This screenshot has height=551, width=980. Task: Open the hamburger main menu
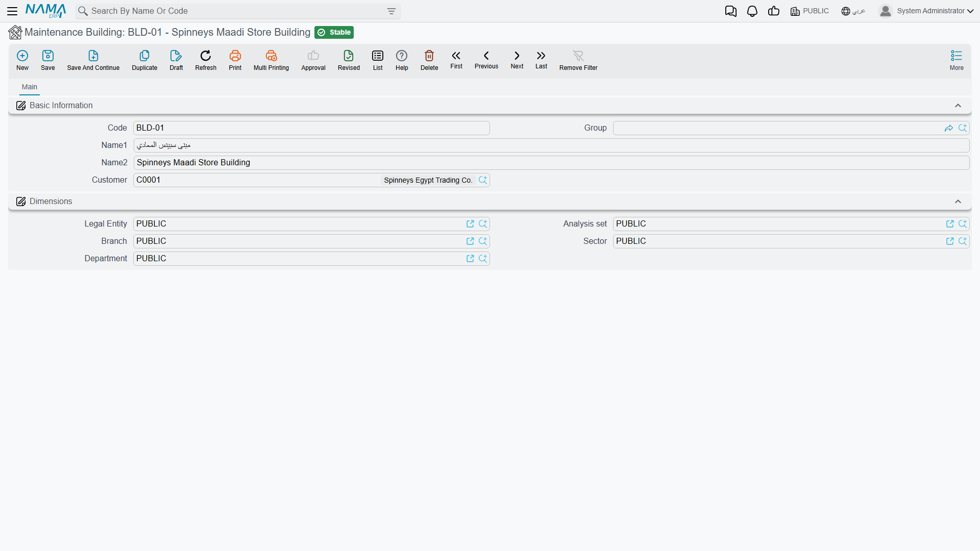12,11
